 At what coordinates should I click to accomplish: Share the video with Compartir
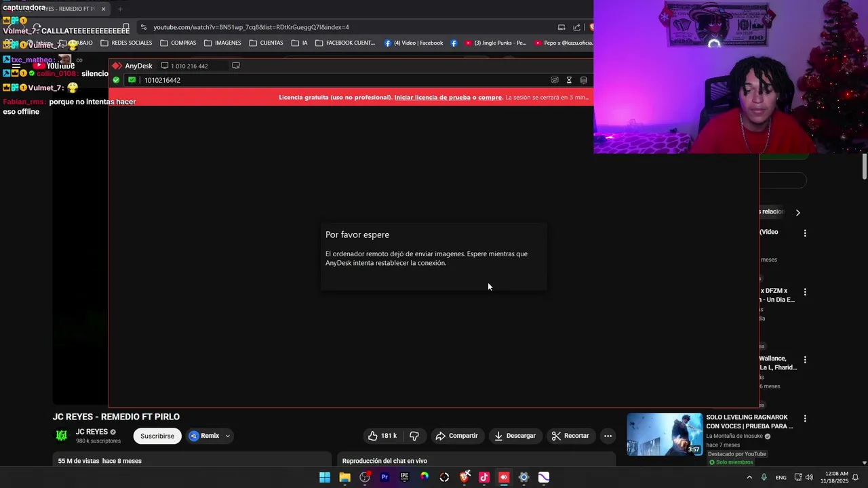tap(456, 436)
